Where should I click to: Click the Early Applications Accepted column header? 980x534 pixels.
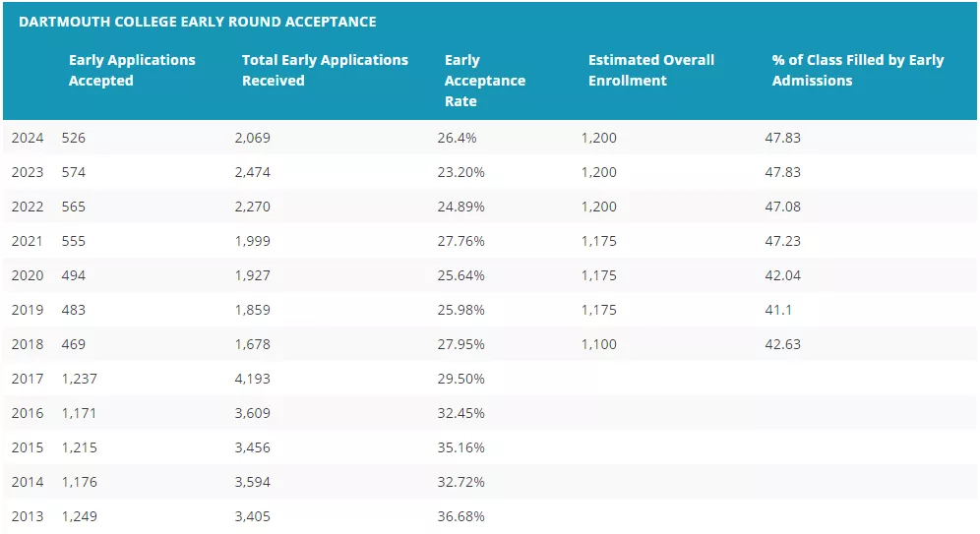[132, 70]
